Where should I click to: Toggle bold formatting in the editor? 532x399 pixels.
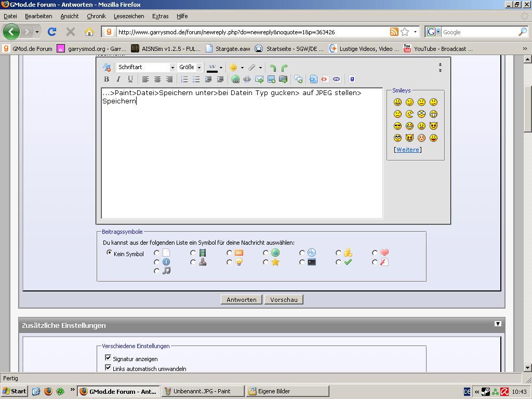point(107,79)
